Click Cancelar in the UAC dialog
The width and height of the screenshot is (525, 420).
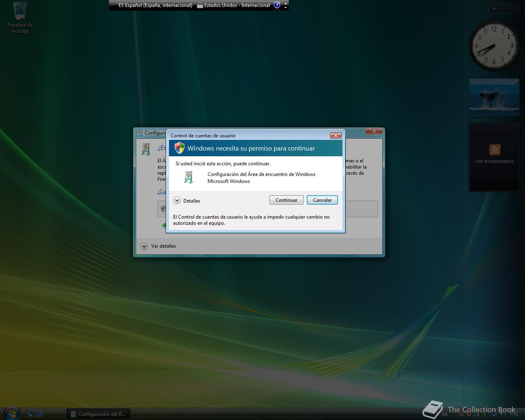322,200
